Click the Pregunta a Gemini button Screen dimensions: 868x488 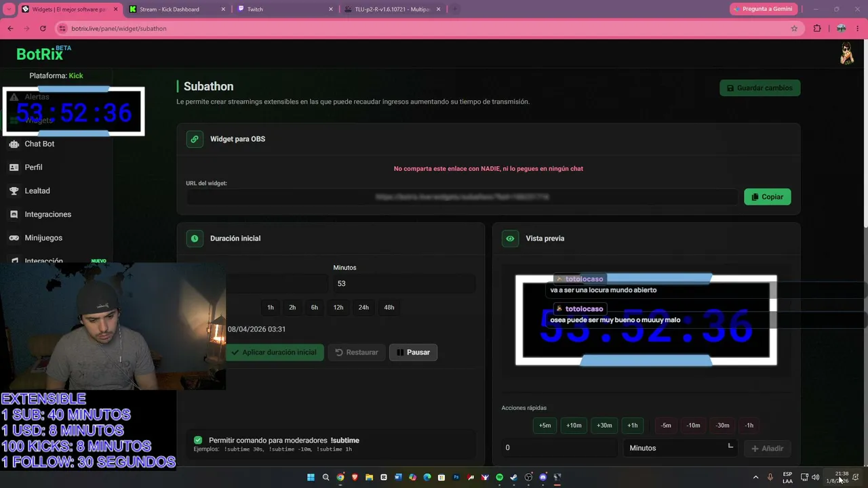pyautogui.click(x=764, y=9)
